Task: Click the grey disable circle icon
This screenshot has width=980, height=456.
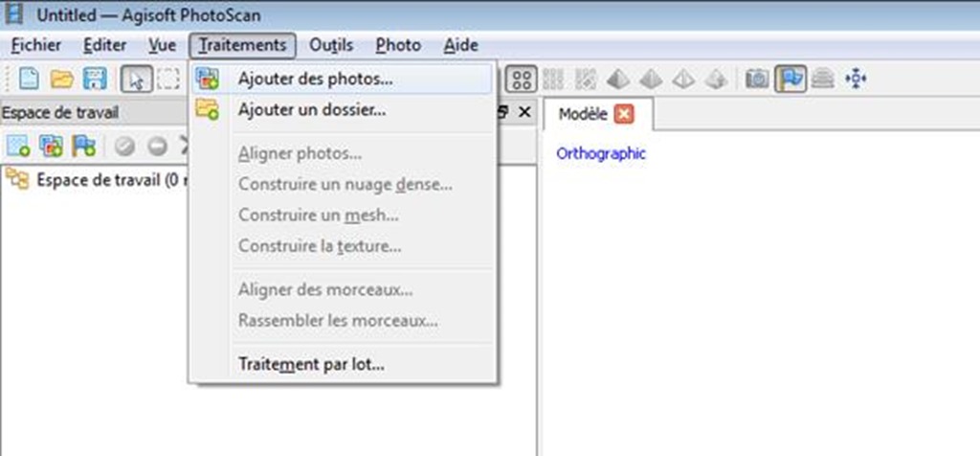Action: point(158,147)
